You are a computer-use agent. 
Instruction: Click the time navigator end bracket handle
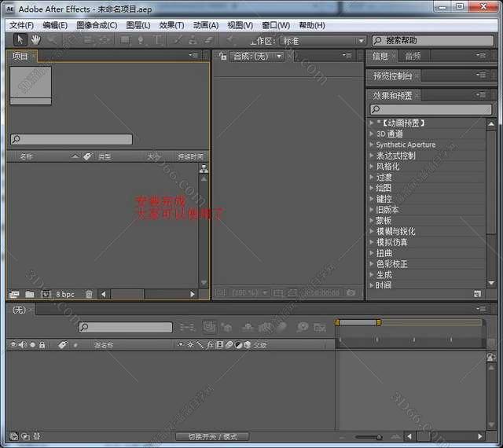[x=379, y=322]
